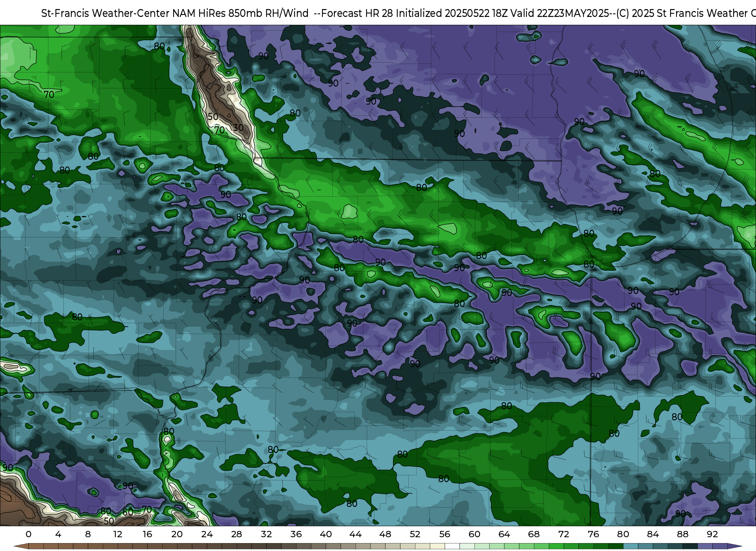The height and width of the screenshot is (551, 756).
Task: Click the colorbar tick label "32"
Action: pyautogui.click(x=266, y=534)
